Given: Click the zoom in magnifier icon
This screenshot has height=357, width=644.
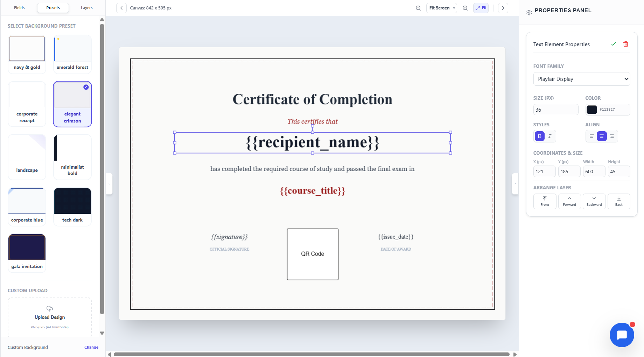Looking at the screenshot, I should pos(465,8).
